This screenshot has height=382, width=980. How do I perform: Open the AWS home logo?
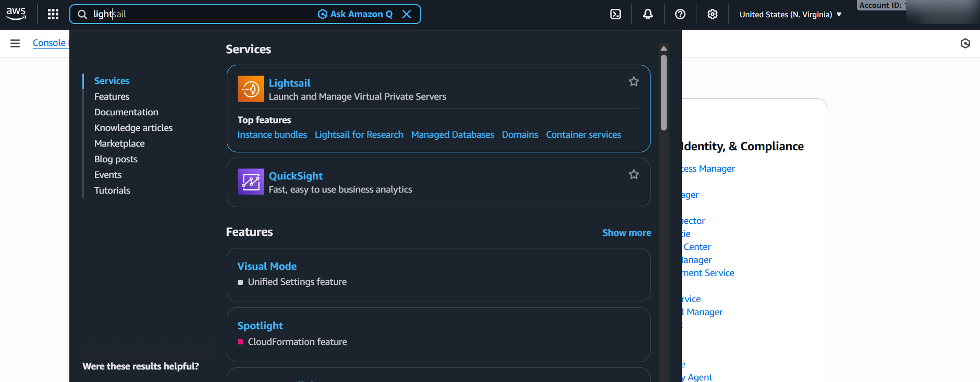pyautogui.click(x=16, y=14)
